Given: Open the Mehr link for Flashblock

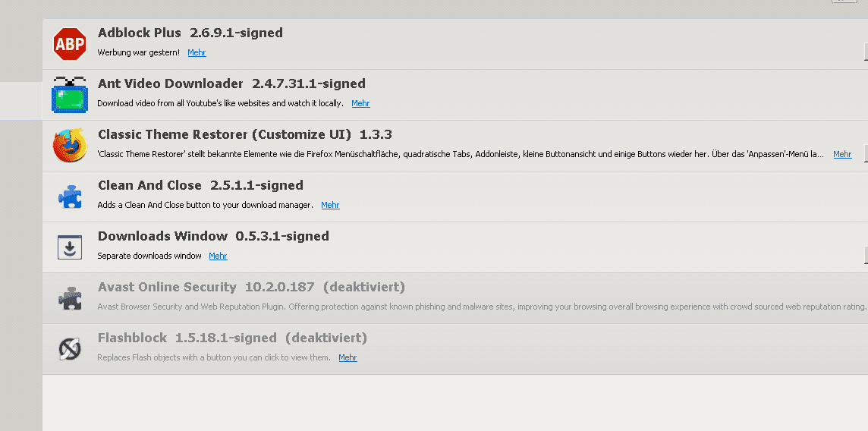Looking at the screenshot, I should (x=348, y=358).
